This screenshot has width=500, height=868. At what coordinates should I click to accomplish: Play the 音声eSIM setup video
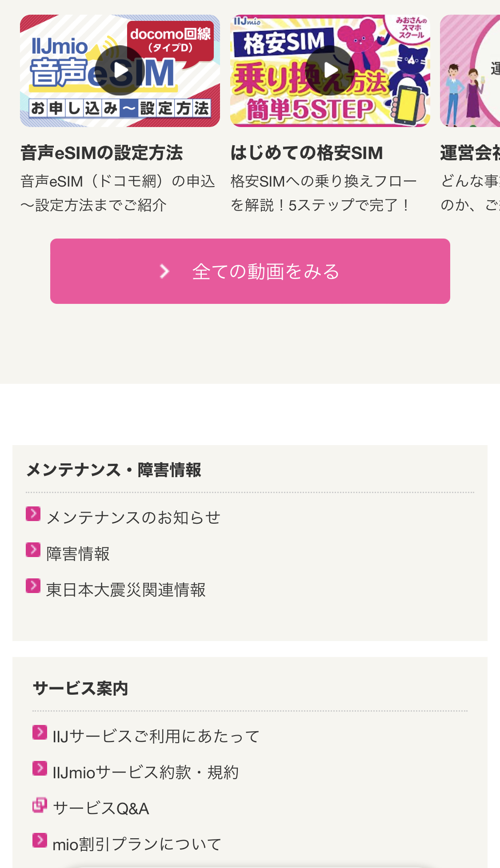pos(119,70)
